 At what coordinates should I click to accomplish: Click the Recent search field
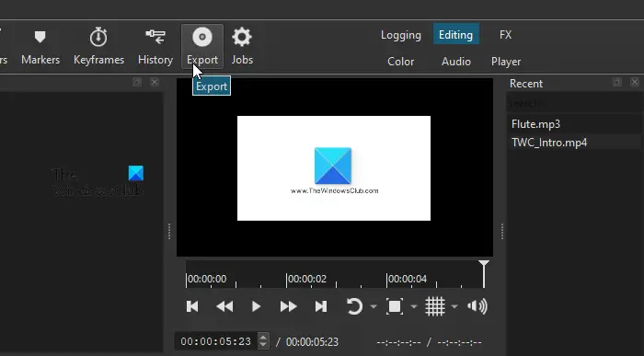[574, 103]
